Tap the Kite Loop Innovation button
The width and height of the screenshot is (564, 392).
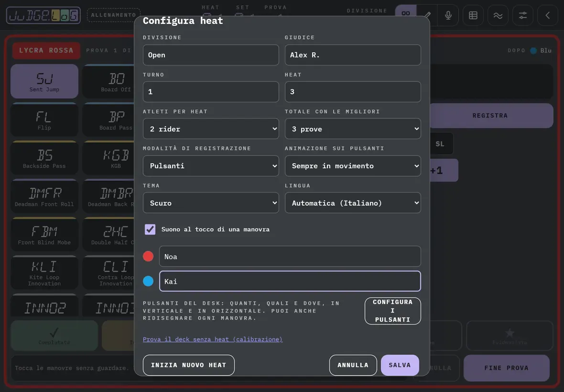point(44,272)
